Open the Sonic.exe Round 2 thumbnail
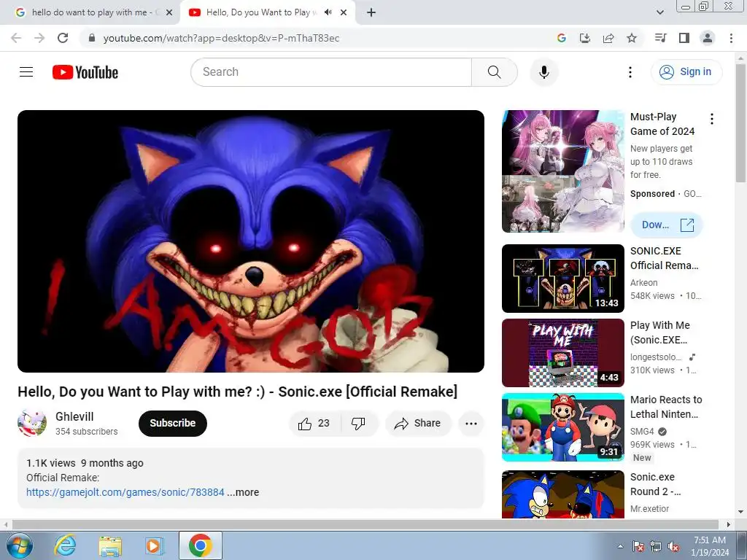Screen dimensions: 747x560 point(562,494)
